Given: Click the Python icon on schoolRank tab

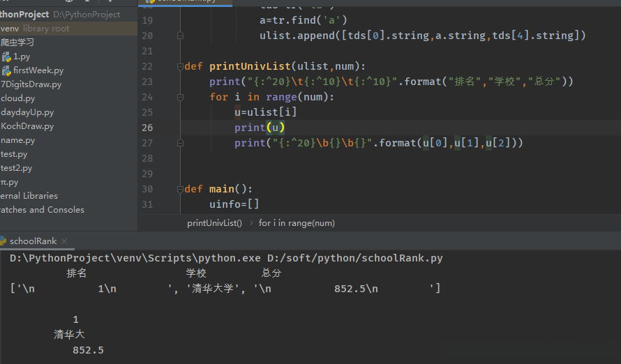Looking at the screenshot, I should 3,241.
